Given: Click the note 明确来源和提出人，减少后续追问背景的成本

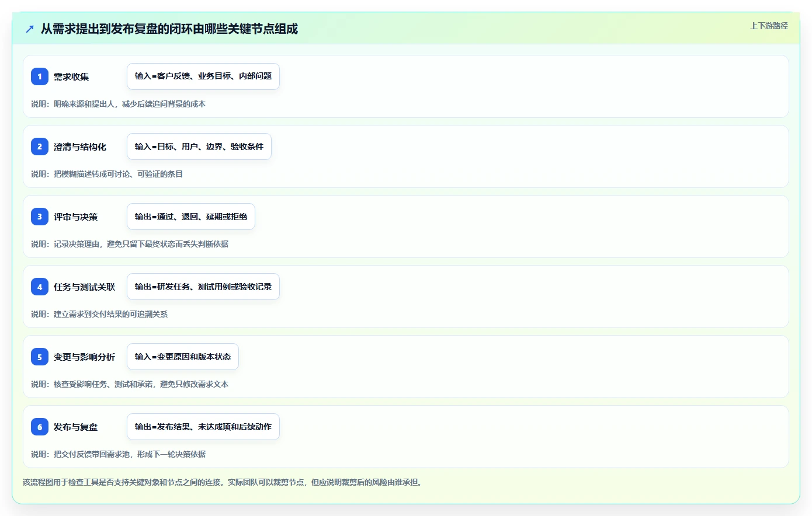Looking at the screenshot, I should point(130,104).
